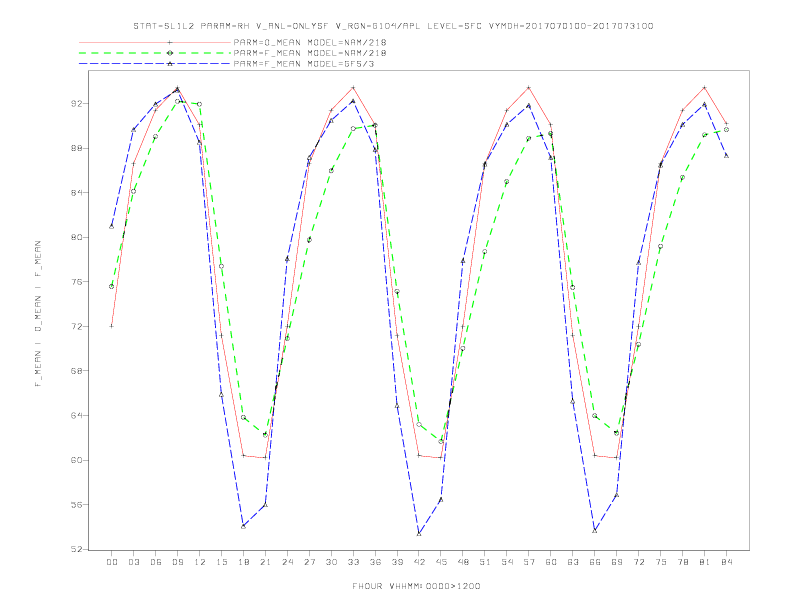Click x-axis tick label 81
Screen dimensions: 792x612
click(x=705, y=562)
